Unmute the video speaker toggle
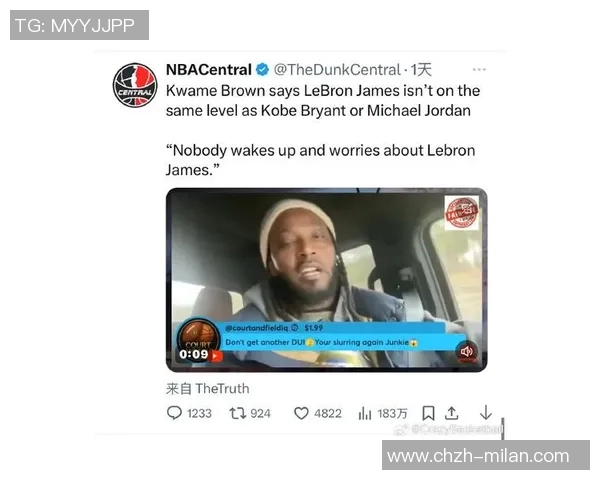 coord(466,351)
